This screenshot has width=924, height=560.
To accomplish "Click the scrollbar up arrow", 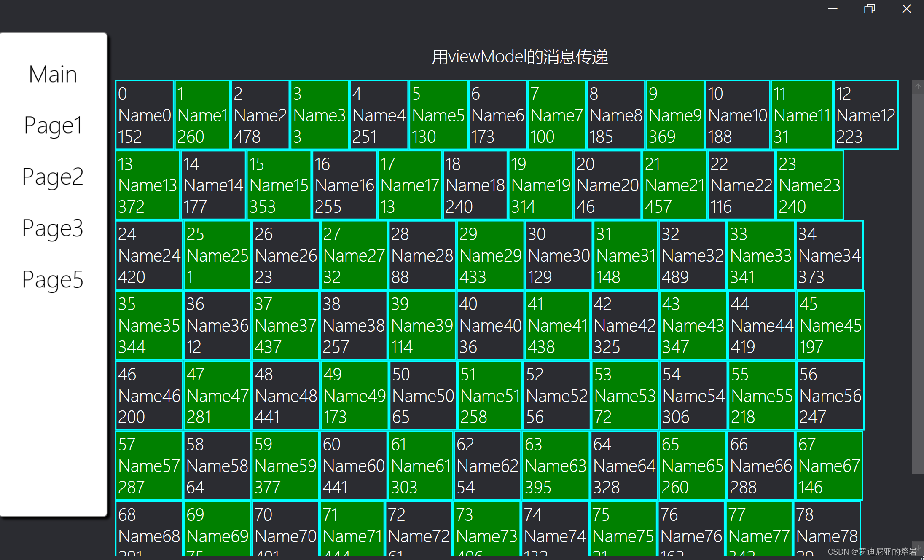I will point(918,86).
